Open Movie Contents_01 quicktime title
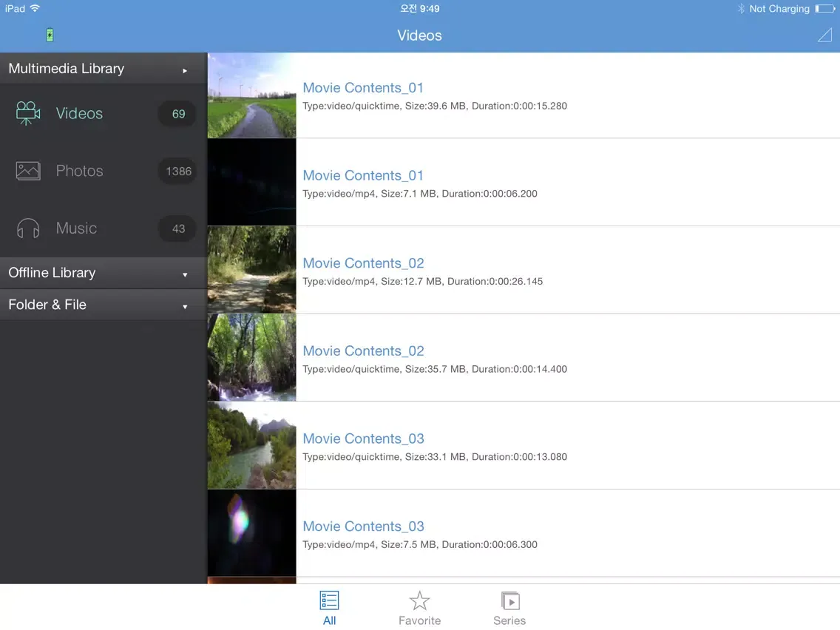This screenshot has width=840, height=630. [363, 87]
